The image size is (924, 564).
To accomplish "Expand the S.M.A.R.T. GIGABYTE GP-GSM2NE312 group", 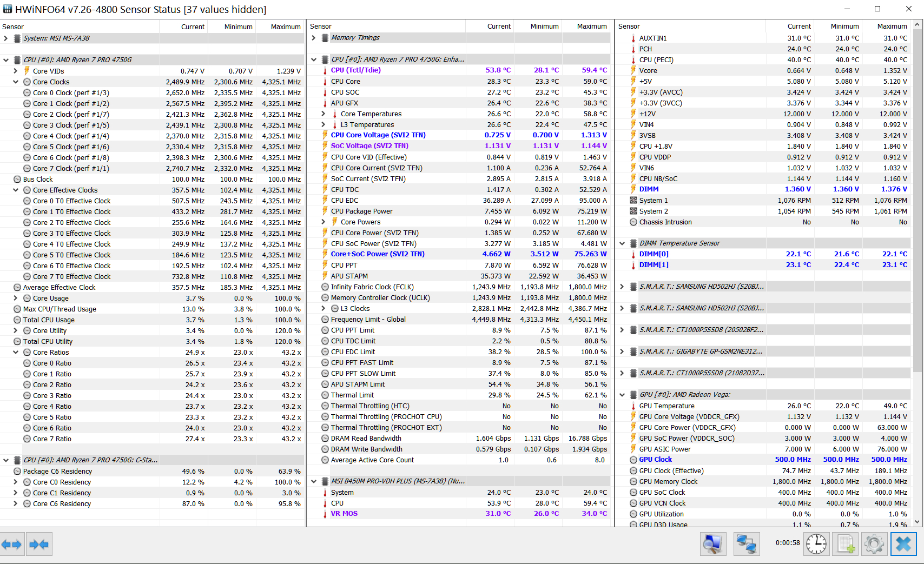I will pyautogui.click(x=622, y=351).
